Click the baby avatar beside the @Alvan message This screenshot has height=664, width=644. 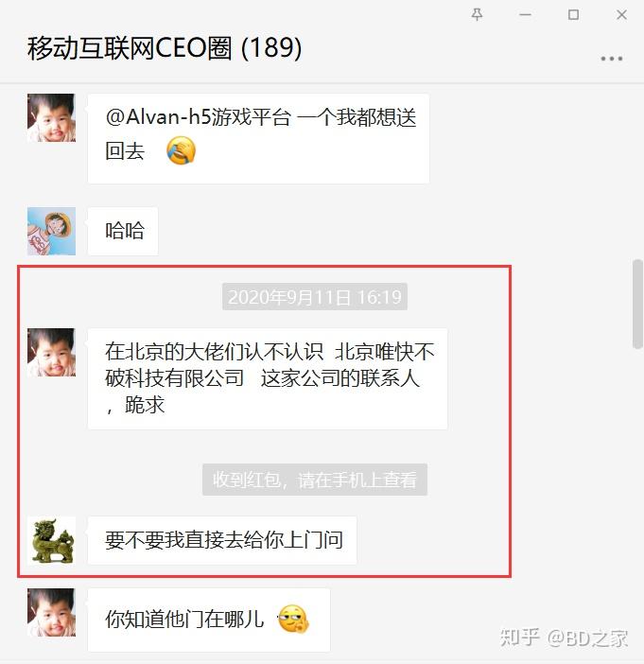51,117
